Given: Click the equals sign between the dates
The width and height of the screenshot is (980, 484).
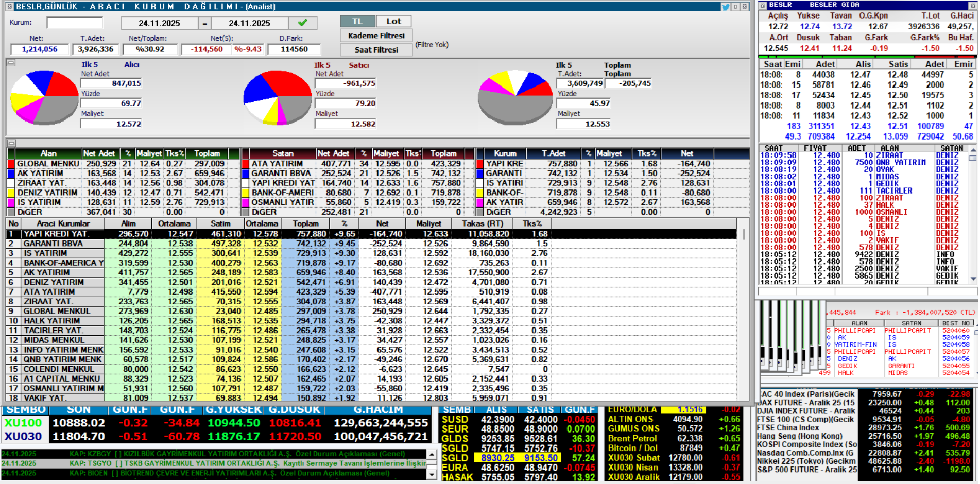Looking at the screenshot, I should click(204, 23).
